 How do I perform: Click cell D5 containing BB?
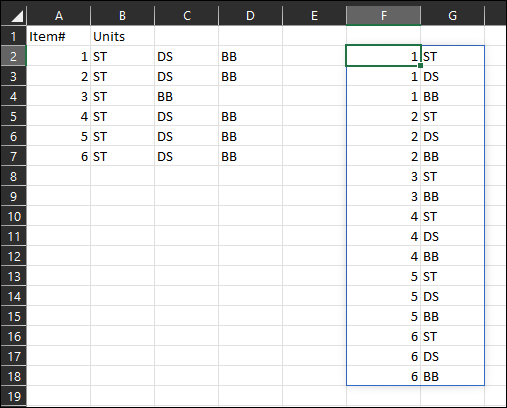pyautogui.click(x=250, y=116)
